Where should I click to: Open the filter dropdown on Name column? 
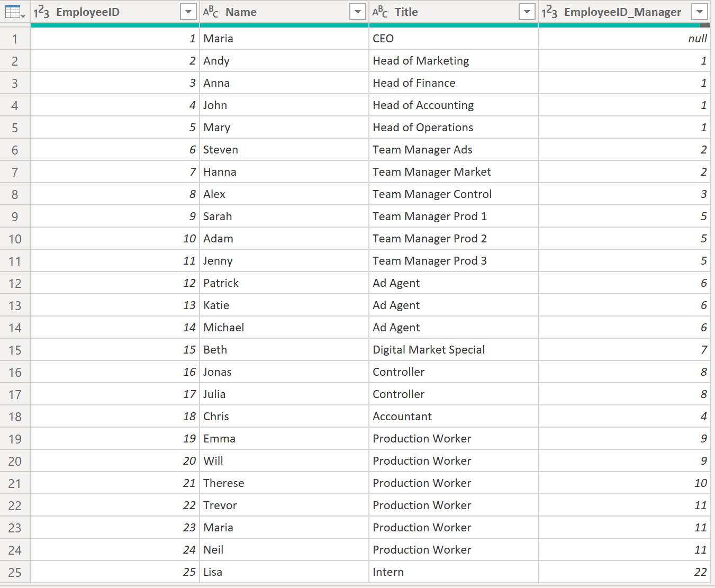tap(357, 12)
